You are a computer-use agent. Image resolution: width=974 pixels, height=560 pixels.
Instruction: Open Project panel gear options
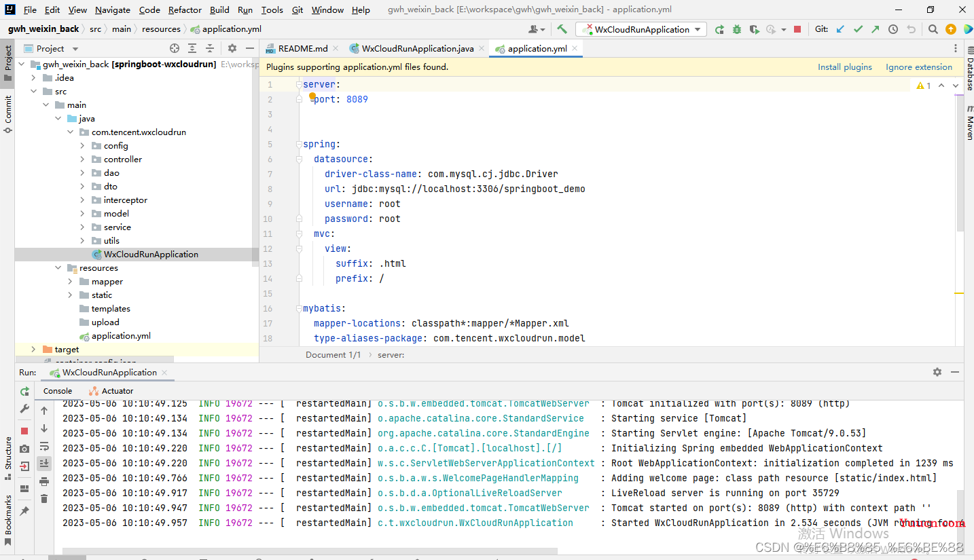232,48
